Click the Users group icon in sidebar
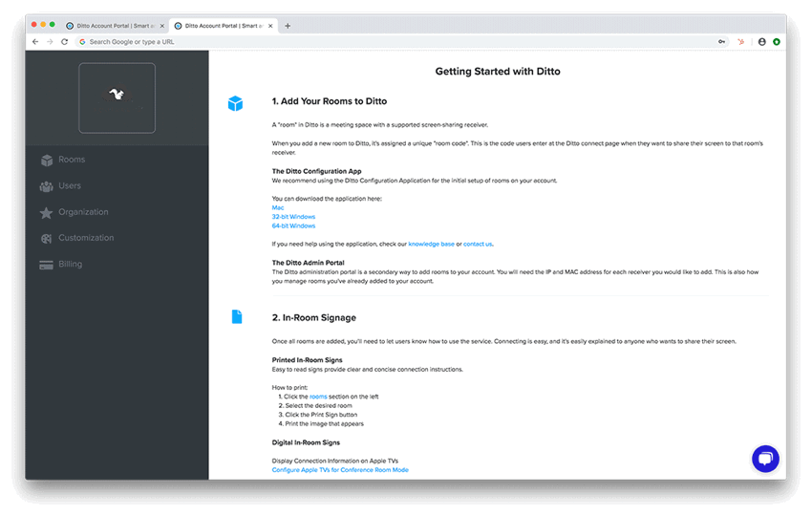 pos(46,186)
